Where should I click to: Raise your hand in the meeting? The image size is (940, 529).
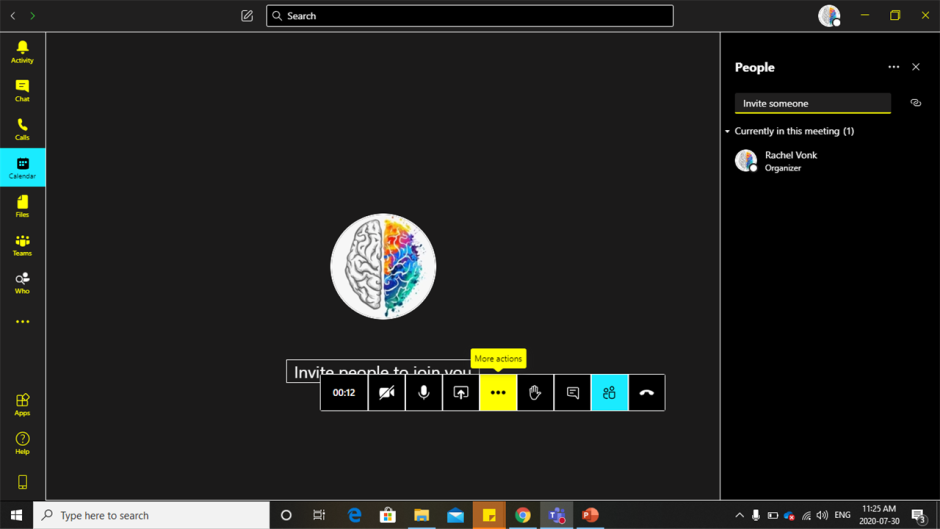click(x=535, y=393)
